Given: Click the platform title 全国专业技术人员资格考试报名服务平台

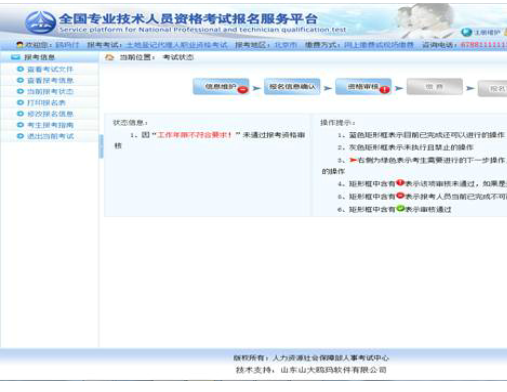Looking at the screenshot, I should point(188,19).
